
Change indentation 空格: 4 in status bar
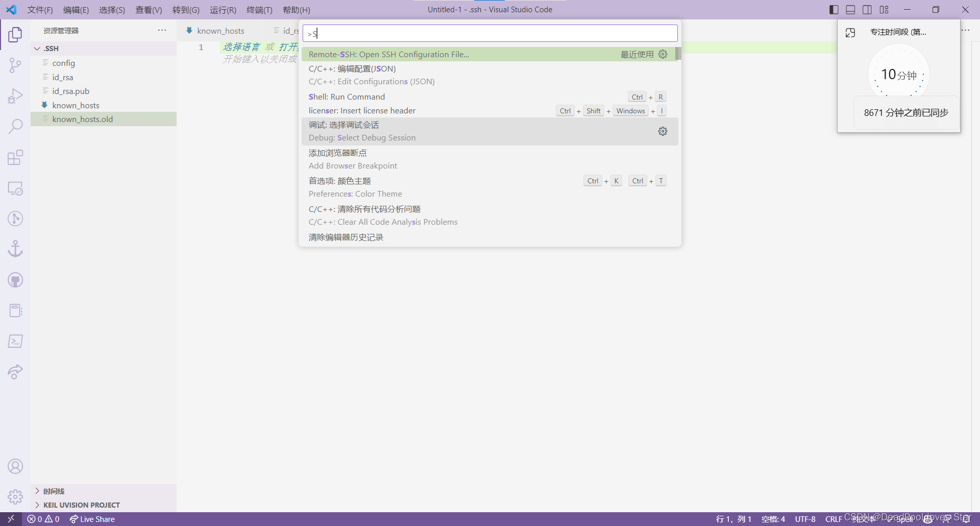click(x=773, y=519)
